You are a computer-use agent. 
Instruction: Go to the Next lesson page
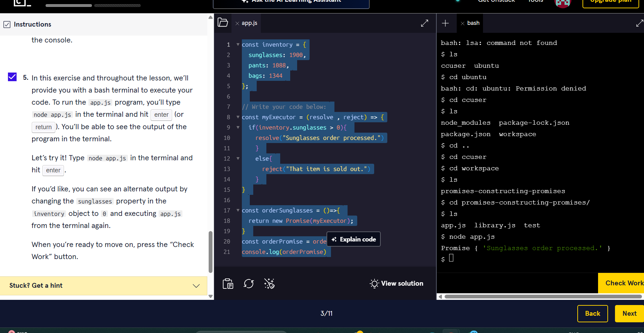pos(629,314)
